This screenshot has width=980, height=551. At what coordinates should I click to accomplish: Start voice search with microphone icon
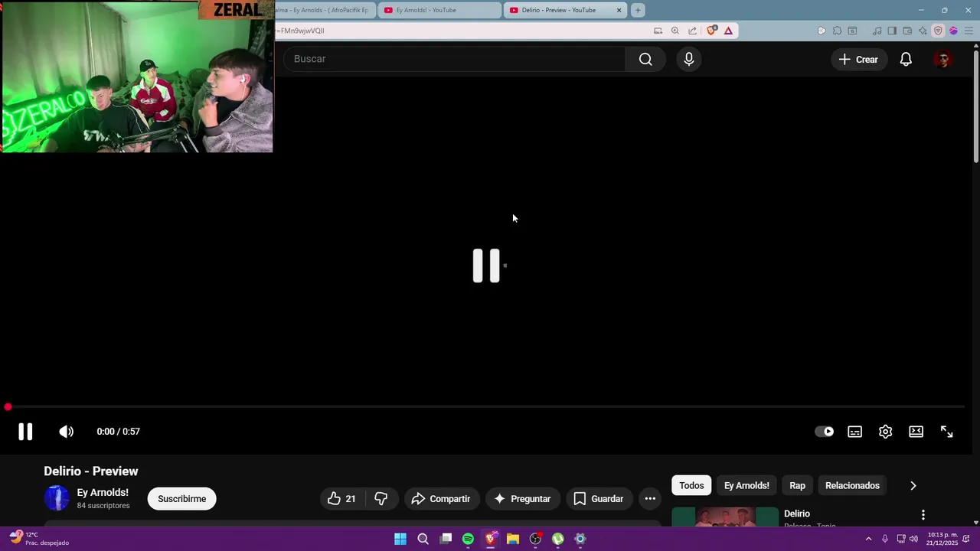point(689,59)
